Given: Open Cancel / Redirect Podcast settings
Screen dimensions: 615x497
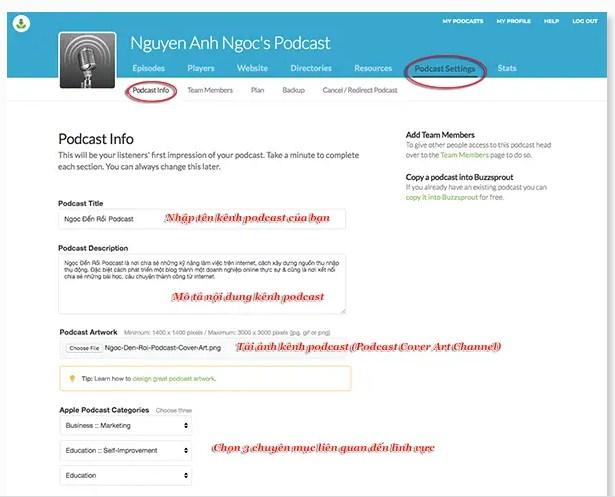Looking at the screenshot, I should pyautogui.click(x=360, y=91).
